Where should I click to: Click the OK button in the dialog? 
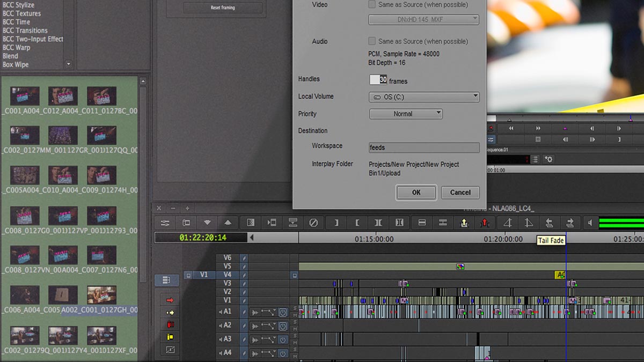point(416,193)
